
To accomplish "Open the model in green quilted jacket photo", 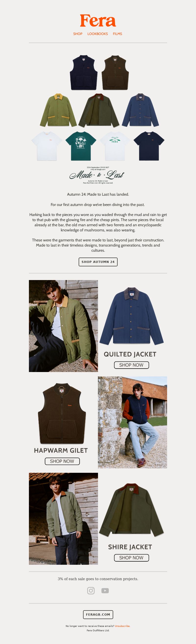I will (x=63, y=326).
